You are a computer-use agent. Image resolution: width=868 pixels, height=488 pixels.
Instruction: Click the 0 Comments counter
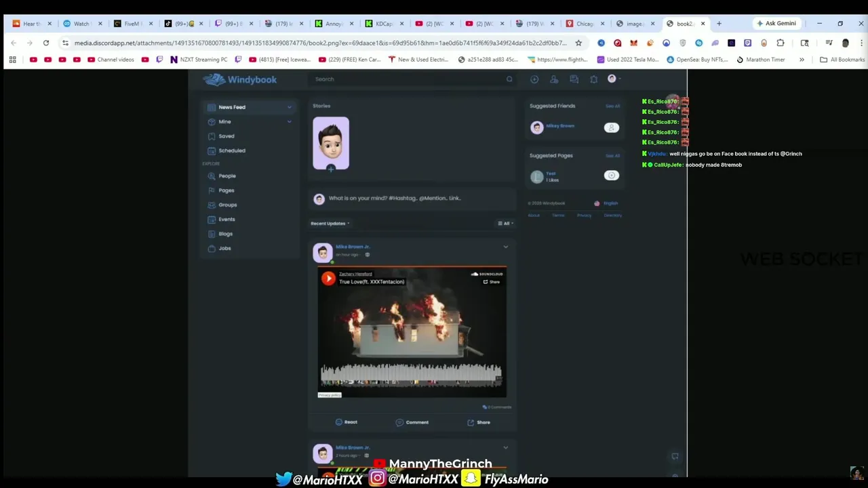(x=497, y=407)
